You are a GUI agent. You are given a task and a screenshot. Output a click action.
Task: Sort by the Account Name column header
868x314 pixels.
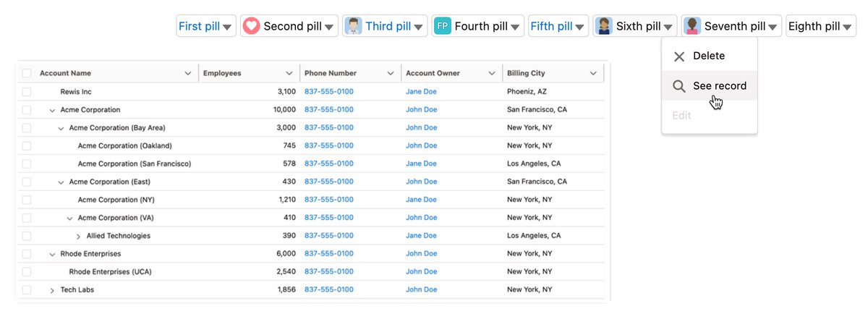point(65,73)
